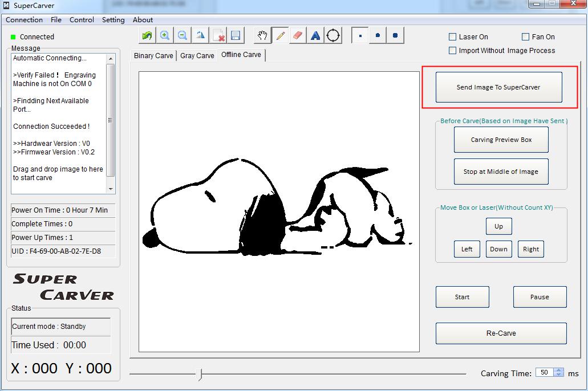This screenshot has height=391, width=588.
Task: Open the Setting menu
Action: click(113, 19)
